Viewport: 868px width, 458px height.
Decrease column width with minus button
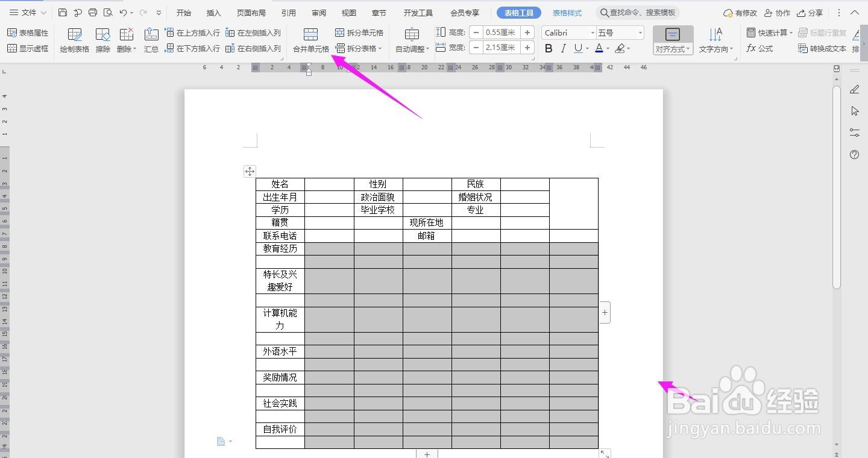coord(476,47)
